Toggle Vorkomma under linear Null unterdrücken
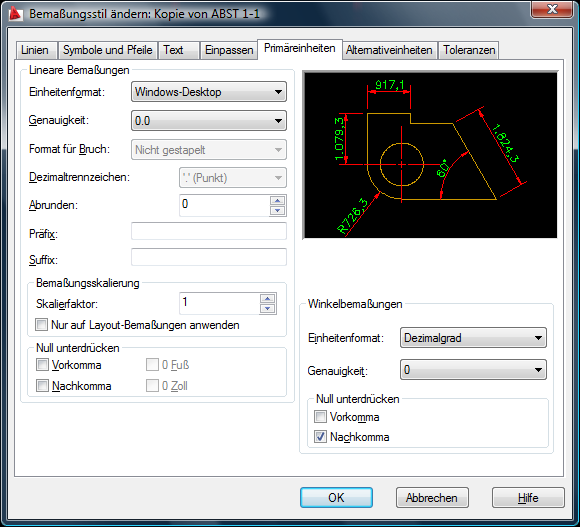The image size is (580, 527). click(42, 365)
